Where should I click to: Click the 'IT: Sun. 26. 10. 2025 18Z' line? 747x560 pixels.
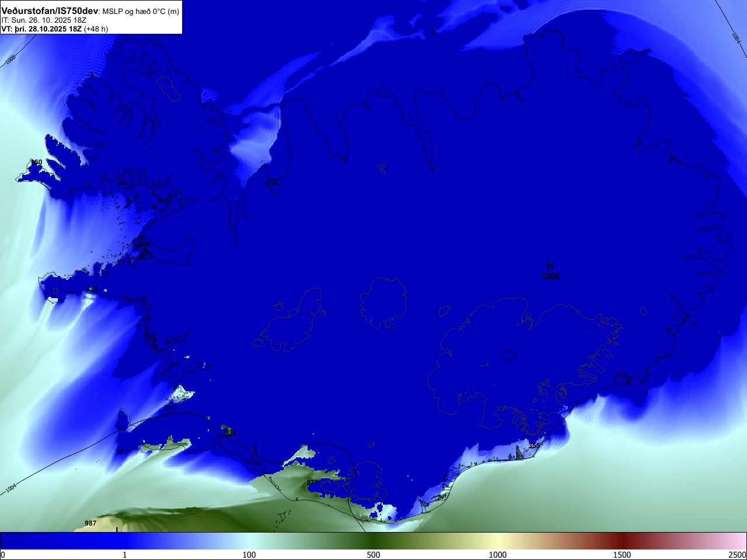click(44, 20)
